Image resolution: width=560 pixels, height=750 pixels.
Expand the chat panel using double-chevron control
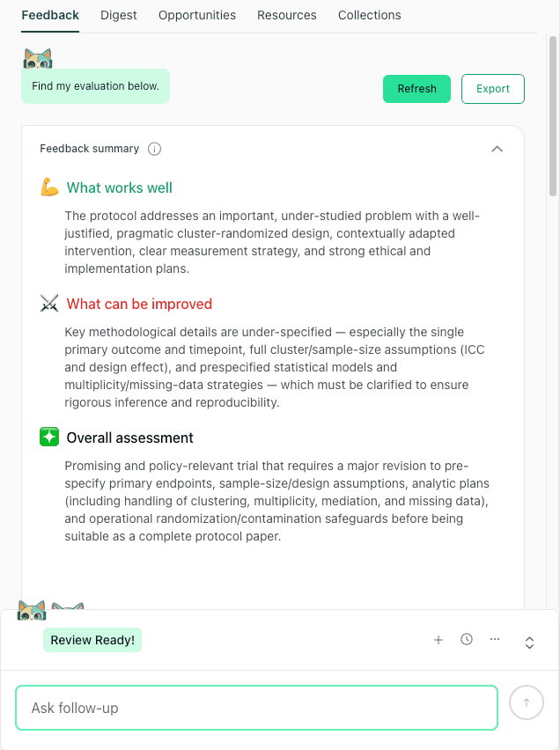click(x=529, y=643)
